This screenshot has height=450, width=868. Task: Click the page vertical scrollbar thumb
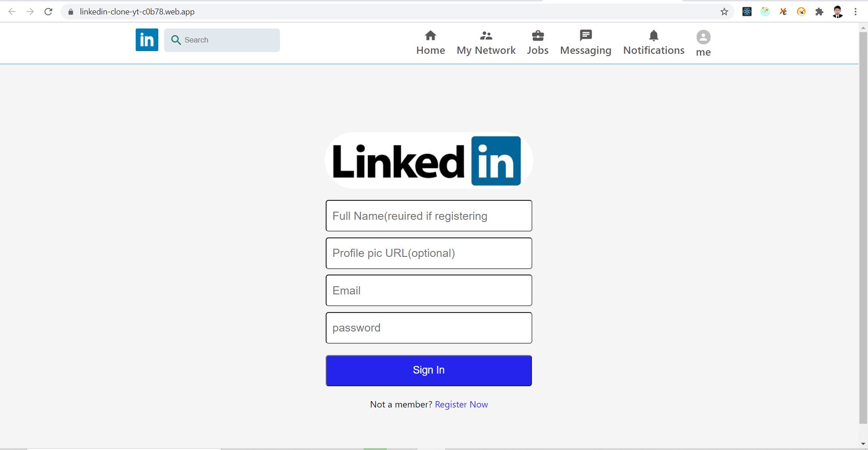863,228
